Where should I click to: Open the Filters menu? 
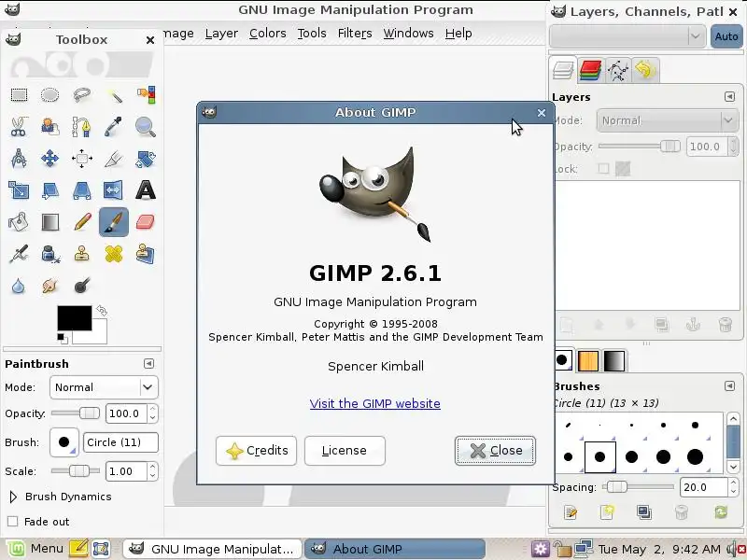355,34
